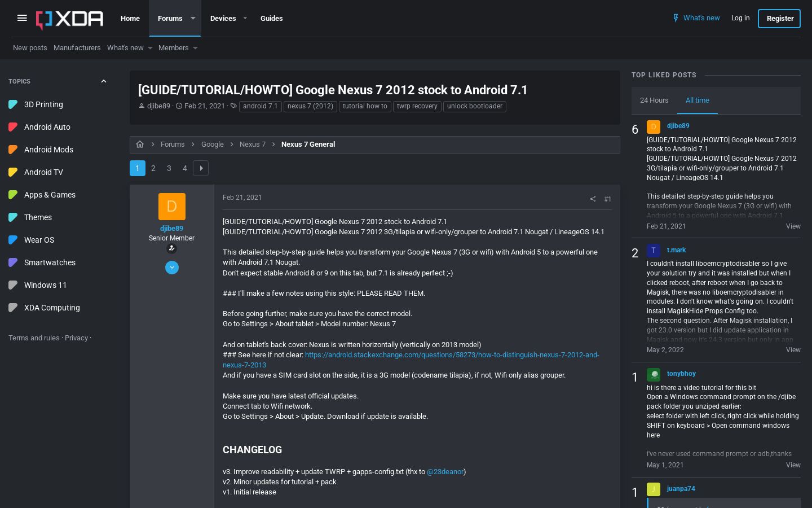Expand the Members submenu arrow
Viewport: 812px width, 508px height.
(x=195, y=48)
